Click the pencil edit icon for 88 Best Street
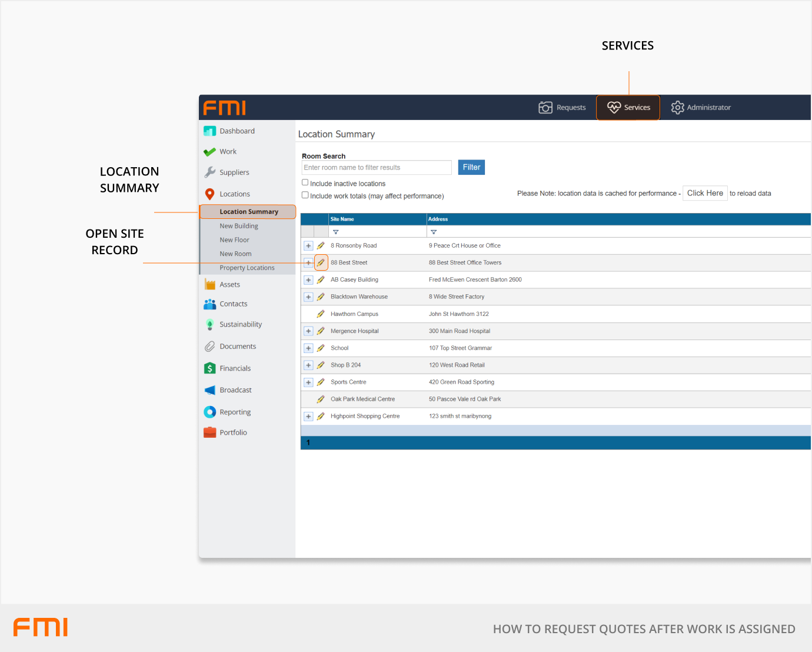This screenshot has height=652, width=812. point(321,263)
